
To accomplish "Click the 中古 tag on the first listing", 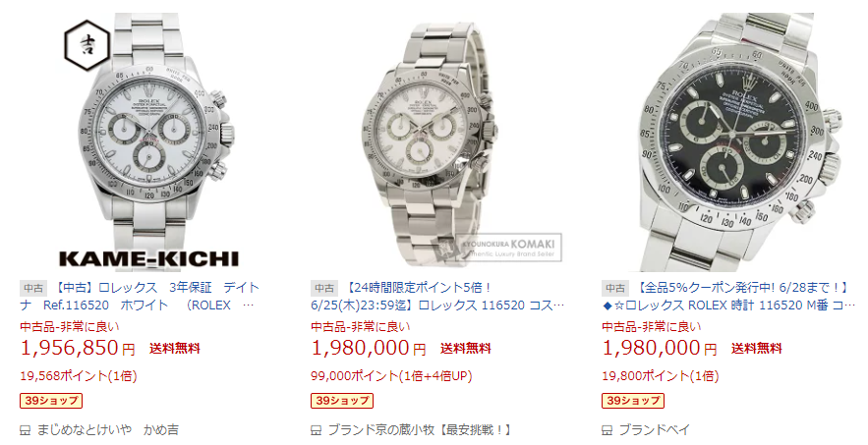I will [33, 289].
